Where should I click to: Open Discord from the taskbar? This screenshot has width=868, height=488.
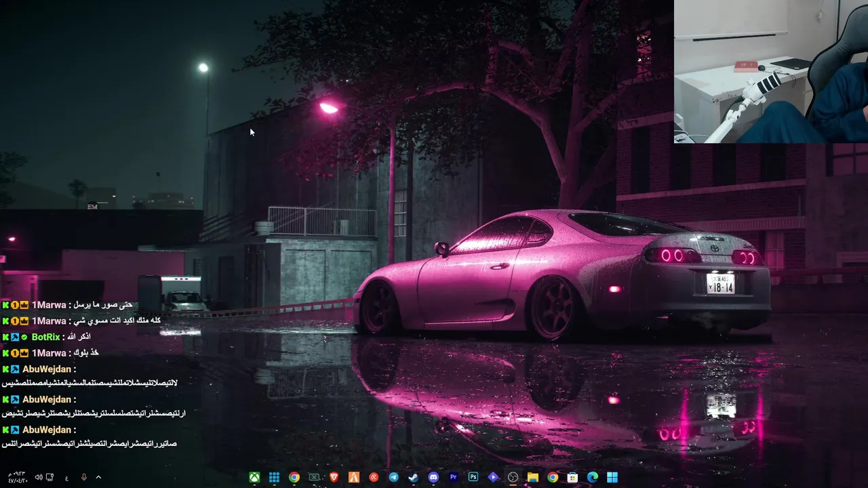coord(433,477)
